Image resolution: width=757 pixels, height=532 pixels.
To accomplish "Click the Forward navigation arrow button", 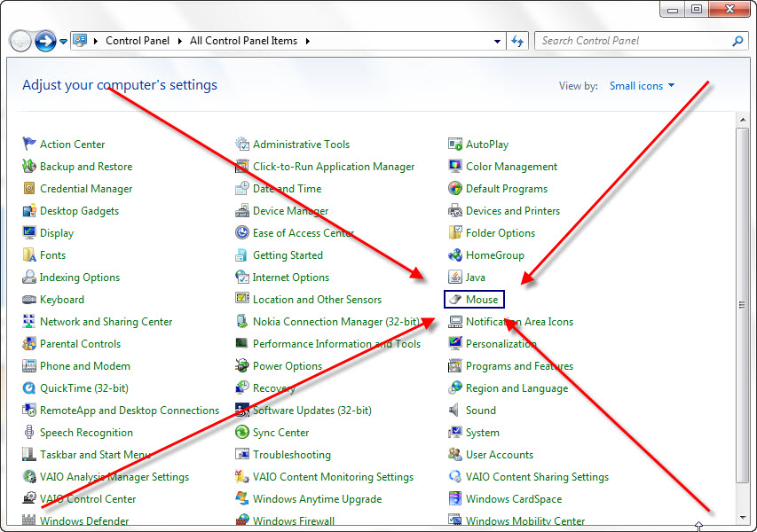I will (x=45, y=41).
